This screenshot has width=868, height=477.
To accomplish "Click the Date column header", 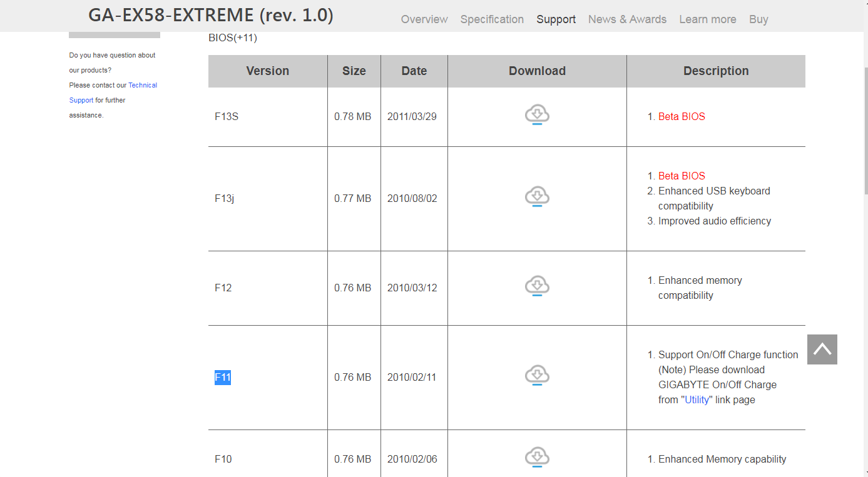I will point(414,71).
